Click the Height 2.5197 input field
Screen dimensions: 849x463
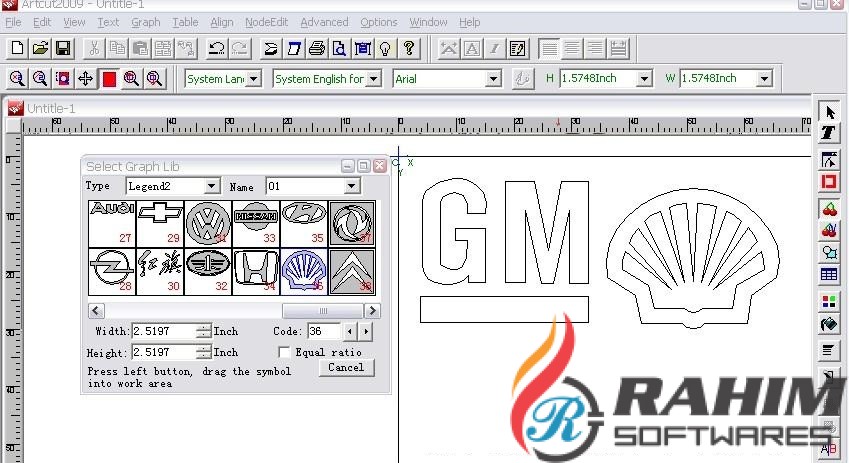164,352
